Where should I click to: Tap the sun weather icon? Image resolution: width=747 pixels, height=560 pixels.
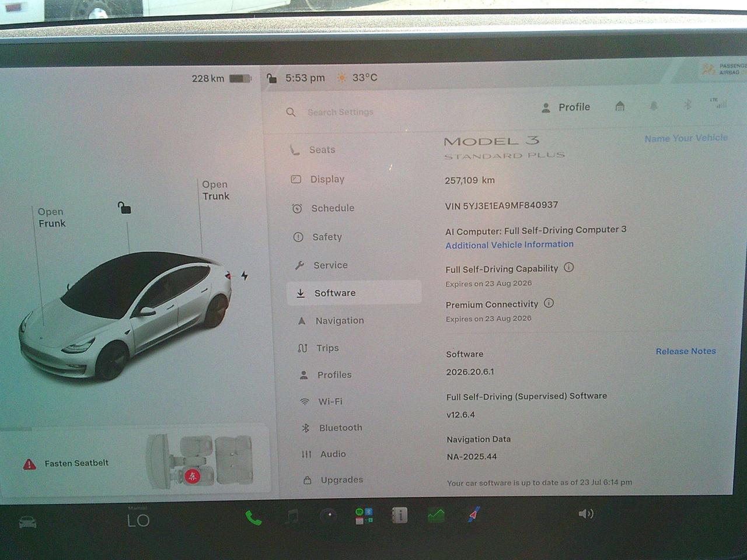341,78
